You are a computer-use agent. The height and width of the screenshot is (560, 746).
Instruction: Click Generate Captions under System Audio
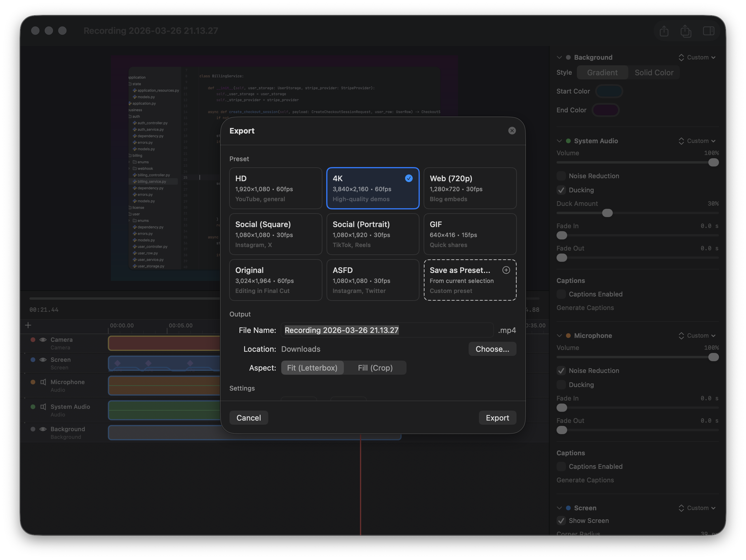(585, 307)
